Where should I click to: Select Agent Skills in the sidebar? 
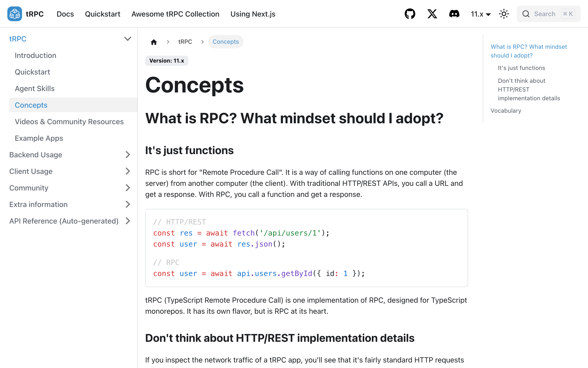73,88
